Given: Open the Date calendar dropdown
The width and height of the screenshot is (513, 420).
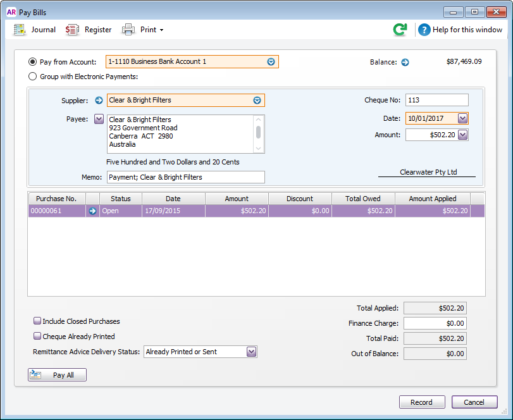Looking at the screenshot, I should (462, 118).
